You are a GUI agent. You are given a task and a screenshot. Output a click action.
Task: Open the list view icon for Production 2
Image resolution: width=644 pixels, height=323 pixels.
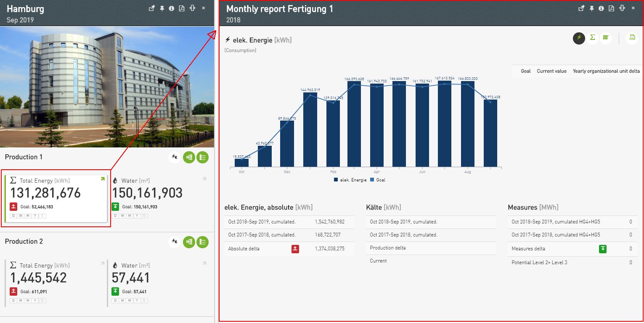[202, 242]
